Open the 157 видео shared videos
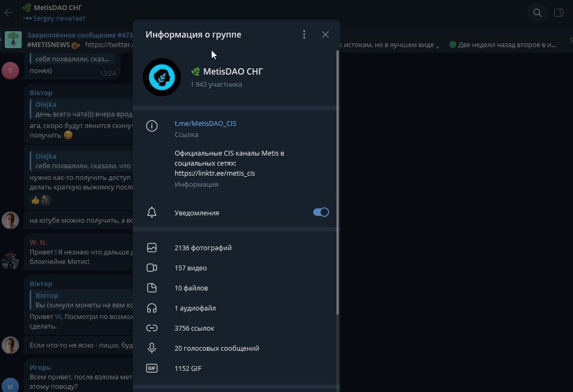The height and width of the screenshot is (392, 573). (x=190, y=268)
